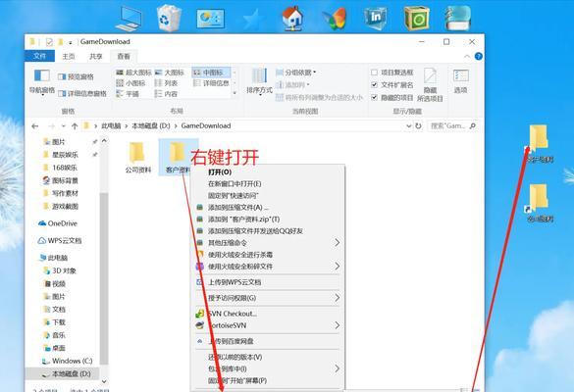Click the hide selected items icon
Viewport: 574px width, 392px height.
(430, 76)
